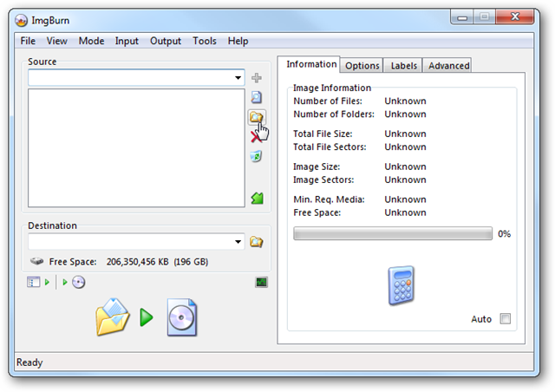This screenshot has width=555, height=392.
Task: Click the hard drive icon beside Free Space
Action: (x=36, y=261)
